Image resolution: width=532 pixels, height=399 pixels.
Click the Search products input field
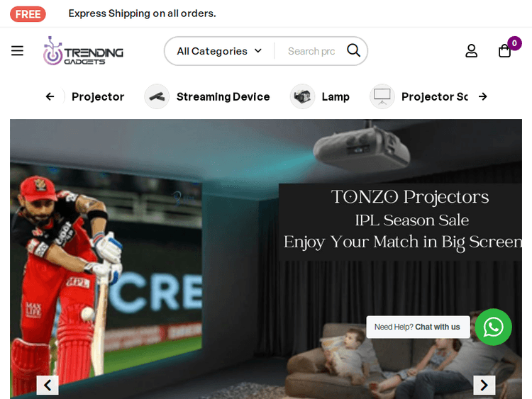click(x=311, y=51)
